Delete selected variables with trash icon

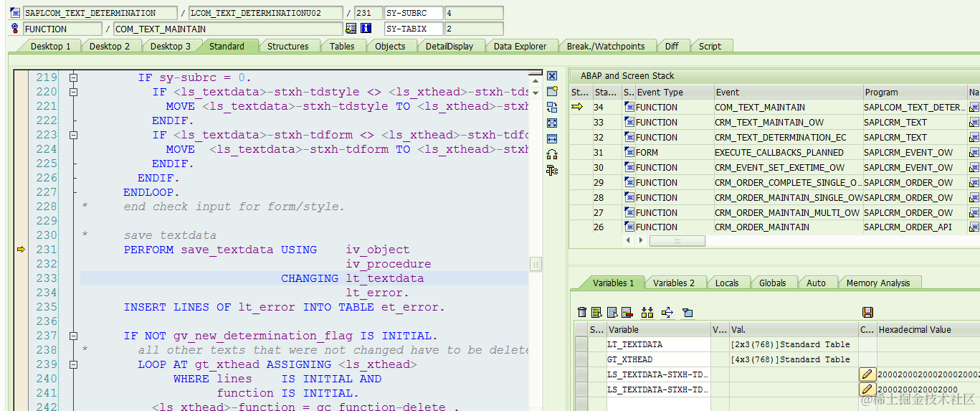point(582,312)
